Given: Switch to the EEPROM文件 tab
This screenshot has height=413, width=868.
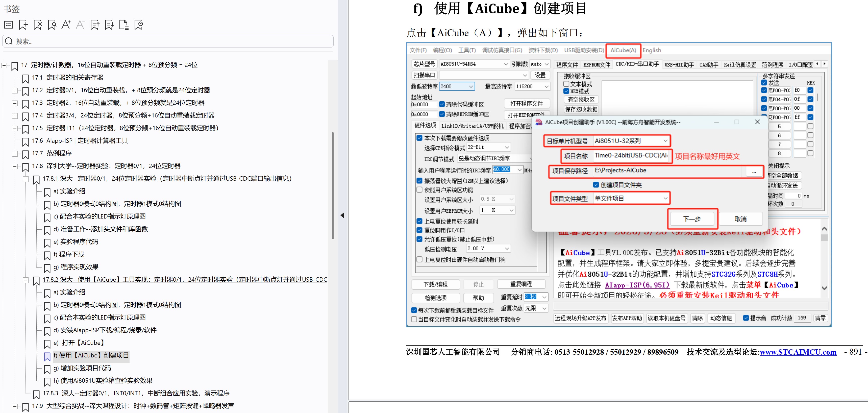Looking at the screenshot, I should point(597,64).
